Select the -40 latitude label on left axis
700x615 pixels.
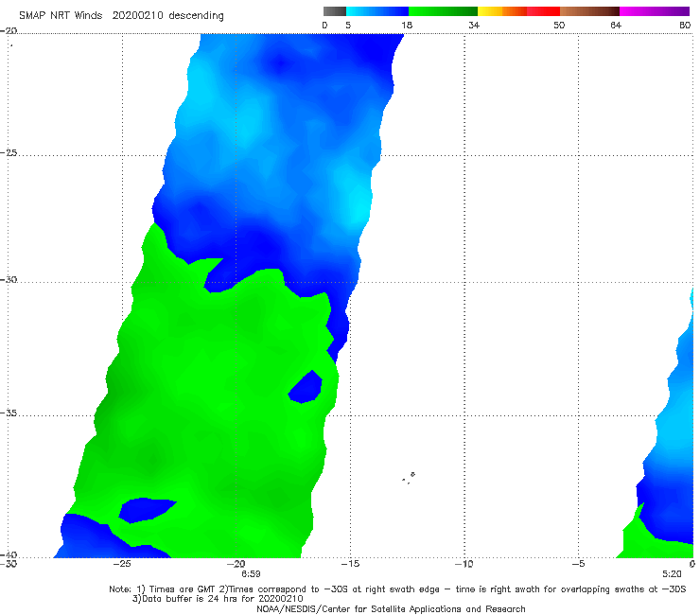(9, 554)
